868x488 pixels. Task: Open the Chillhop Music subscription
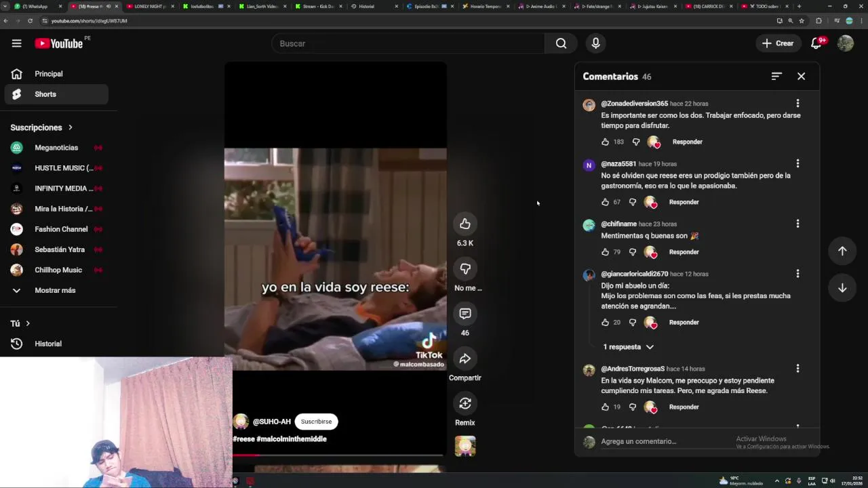(56, 270)
